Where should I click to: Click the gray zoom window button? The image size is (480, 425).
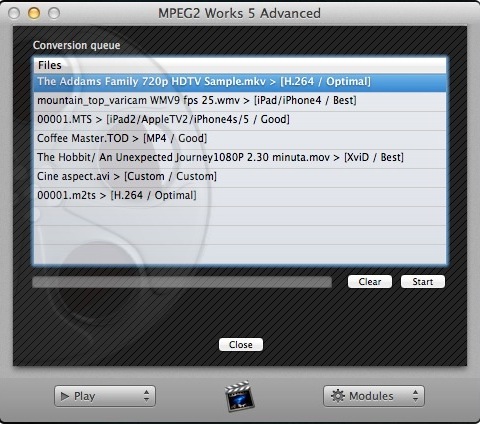54,13
